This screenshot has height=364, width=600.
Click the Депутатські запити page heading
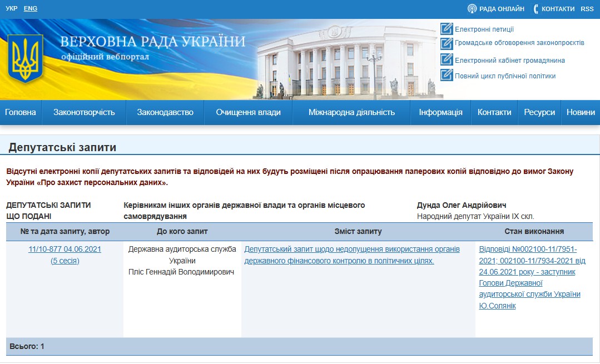(62, 147)
